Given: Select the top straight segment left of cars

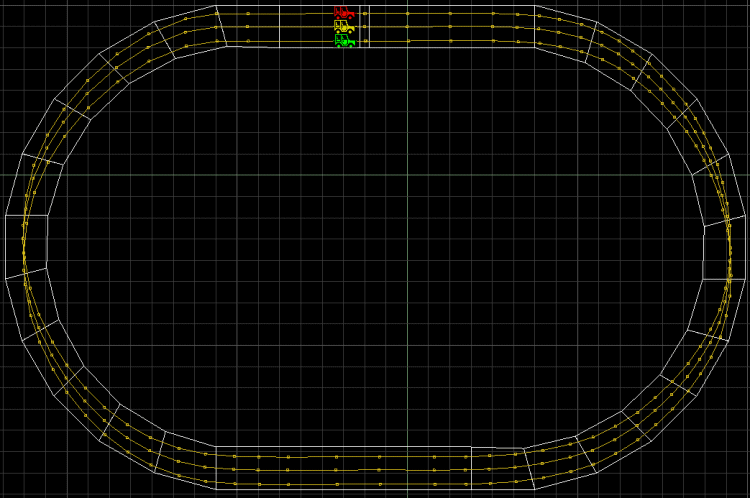Looking at the screenshot, I should pos(248,26).
